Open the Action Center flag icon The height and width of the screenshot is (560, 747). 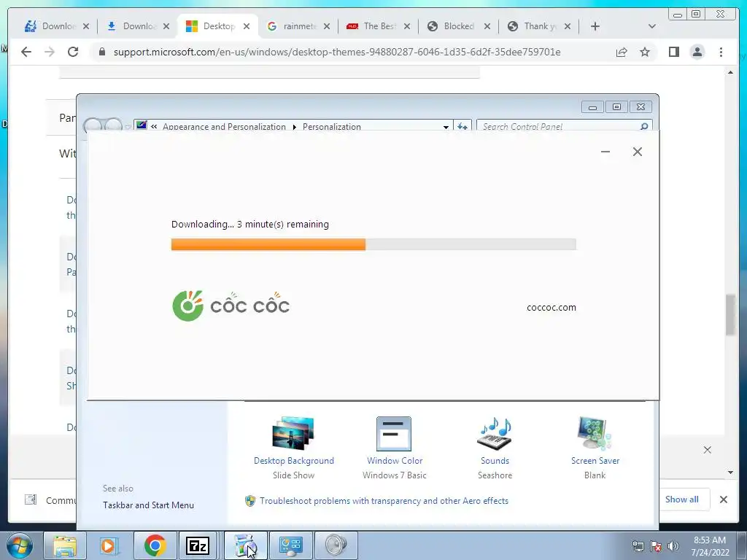(656, 547)
